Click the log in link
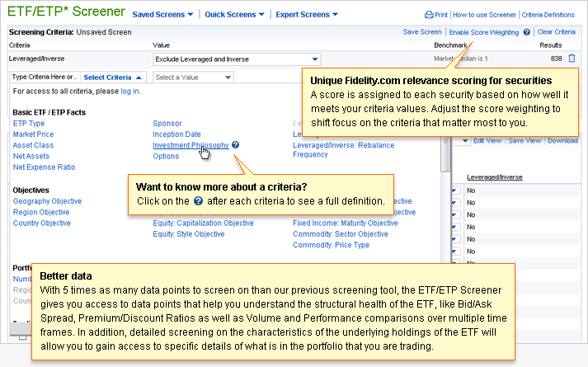 (x=130, y=92)
